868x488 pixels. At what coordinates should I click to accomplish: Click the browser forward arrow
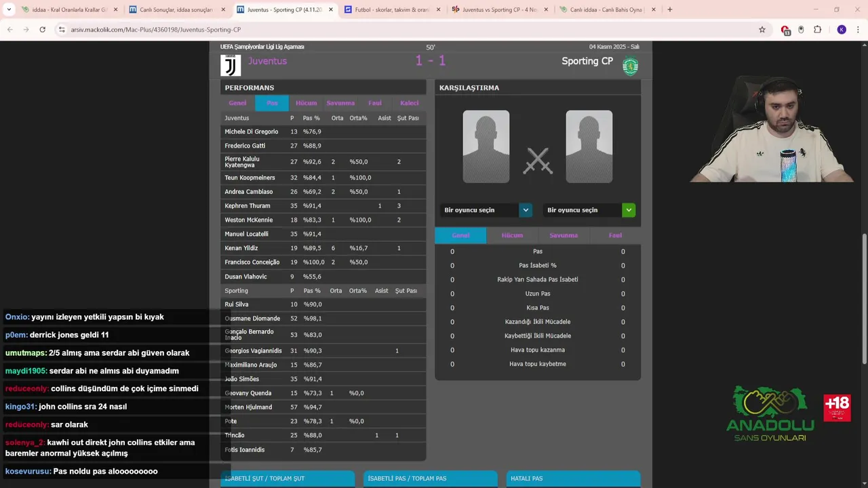click(x=26, y=30)
